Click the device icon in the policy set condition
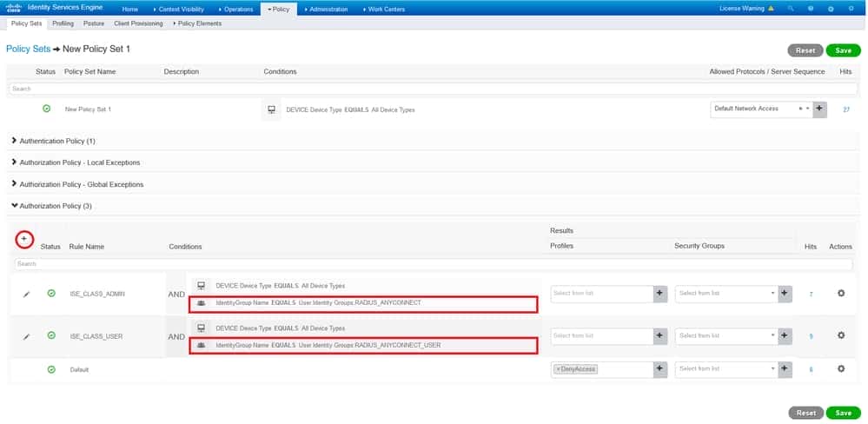The width and height of the screenshot is (868, 424). coord(271,109)
